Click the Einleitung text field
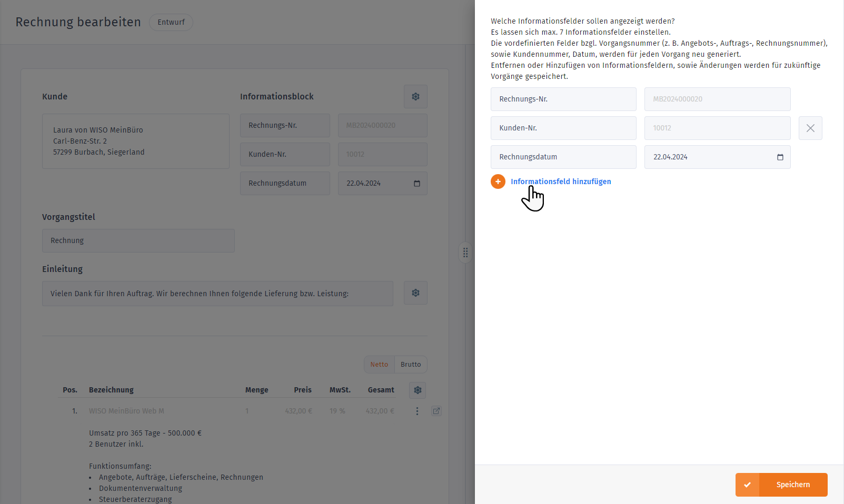Screen dimensions: 844x504 click(x=217, y=294)
